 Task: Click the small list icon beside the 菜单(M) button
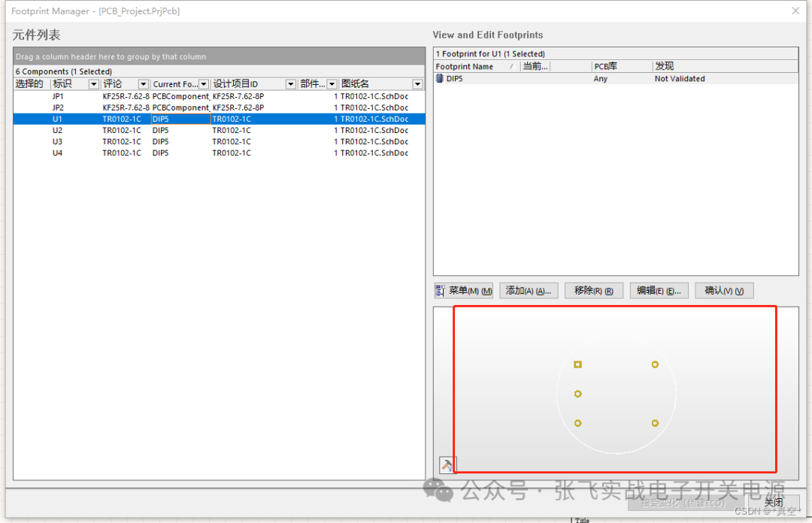440,290
